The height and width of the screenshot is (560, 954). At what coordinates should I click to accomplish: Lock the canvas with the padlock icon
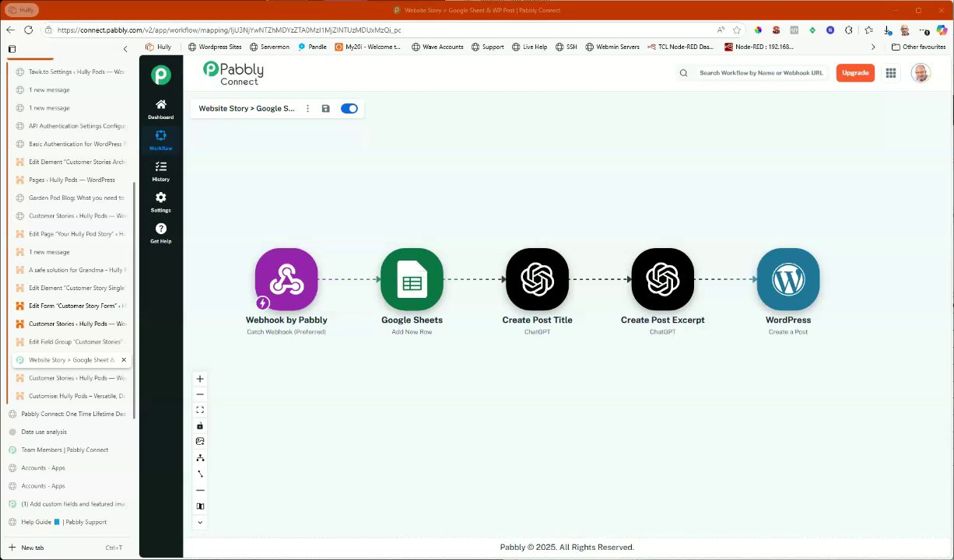tap(200, 426)
